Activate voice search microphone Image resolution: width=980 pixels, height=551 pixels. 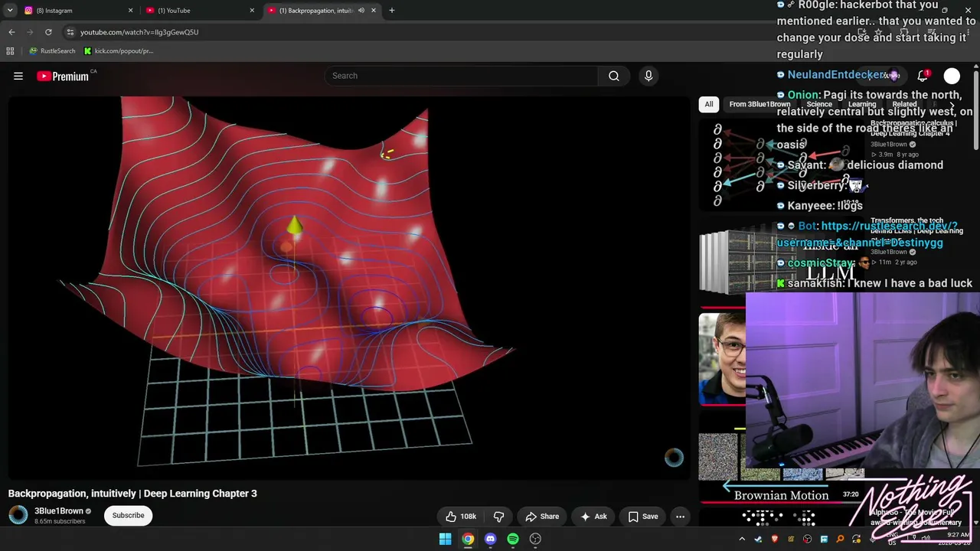648,76
